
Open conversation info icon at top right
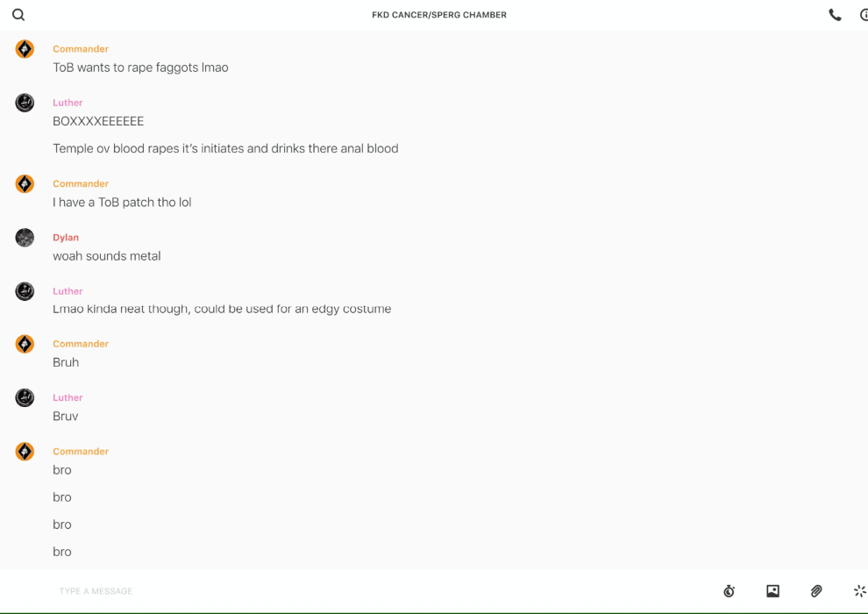click(x=864, y=15)
